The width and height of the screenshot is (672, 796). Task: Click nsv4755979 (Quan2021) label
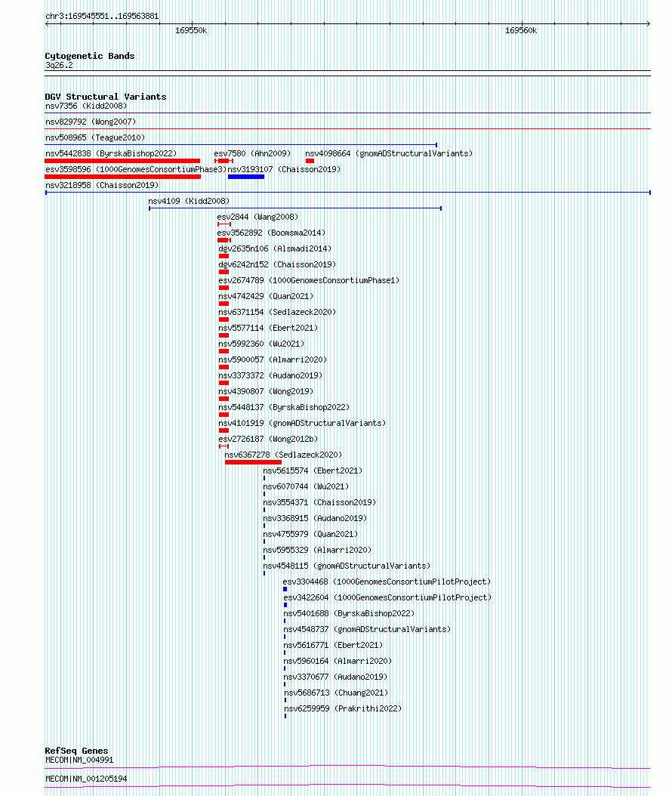(310, 534)
